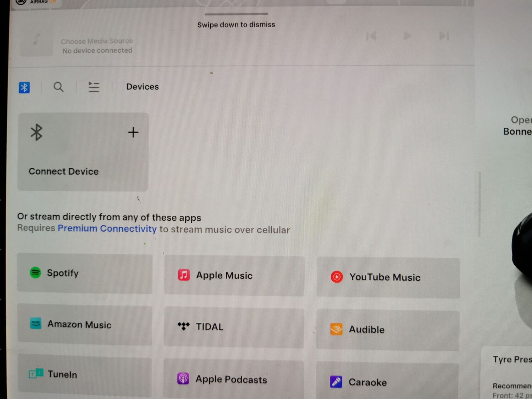Launch YouTube Music
The height and width of the screenshot is (399, 532).
[388, 278]
